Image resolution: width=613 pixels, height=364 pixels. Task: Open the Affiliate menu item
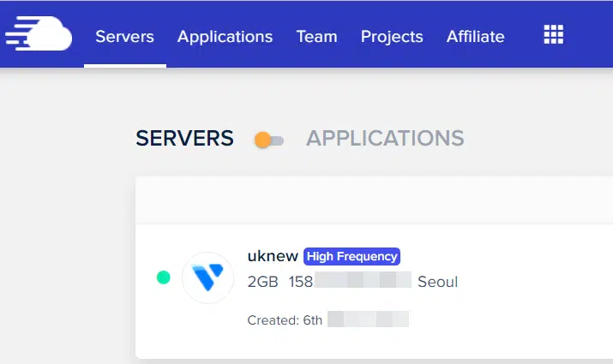point(475,36)
